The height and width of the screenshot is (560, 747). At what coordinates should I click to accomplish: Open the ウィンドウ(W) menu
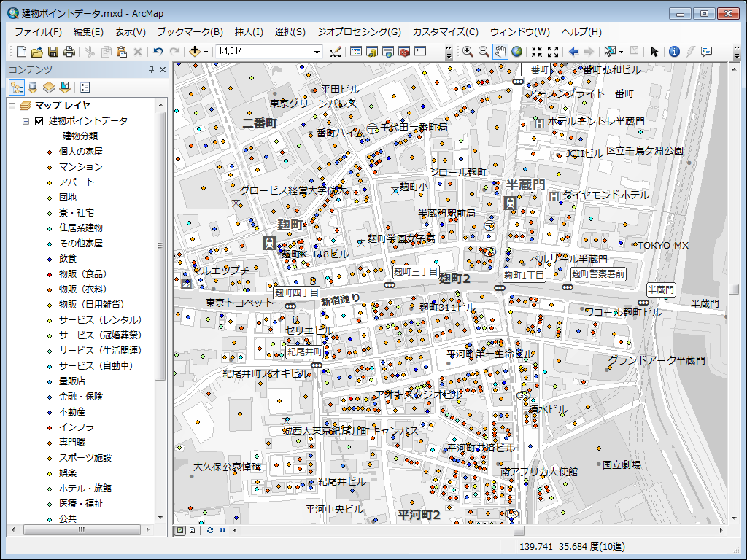coord(519,32)
